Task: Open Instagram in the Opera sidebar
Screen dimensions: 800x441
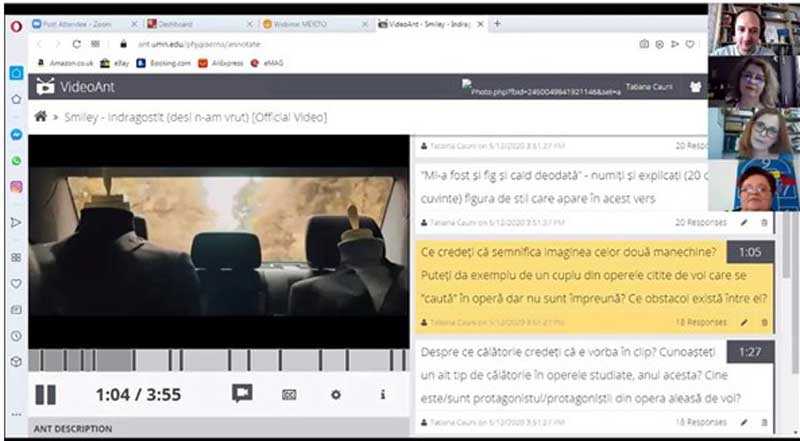Action: [16, 187]
